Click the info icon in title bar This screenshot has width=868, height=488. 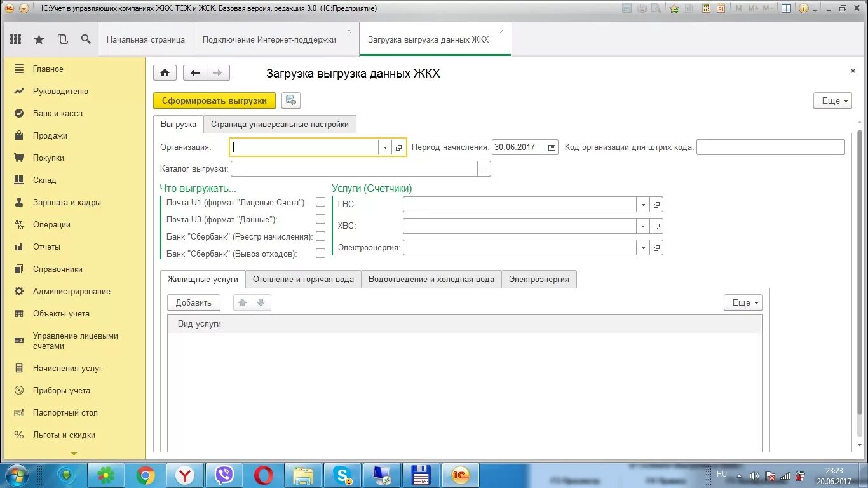(803, 8)
